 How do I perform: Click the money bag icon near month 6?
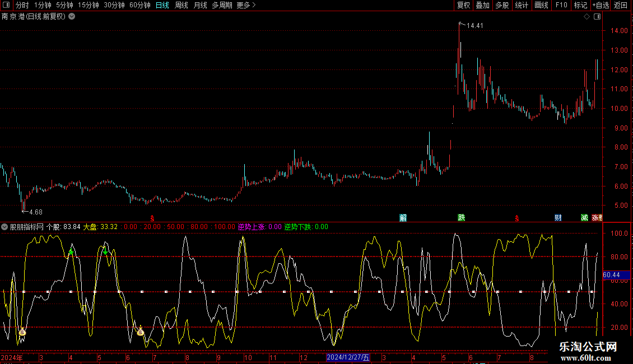(140, 332)
